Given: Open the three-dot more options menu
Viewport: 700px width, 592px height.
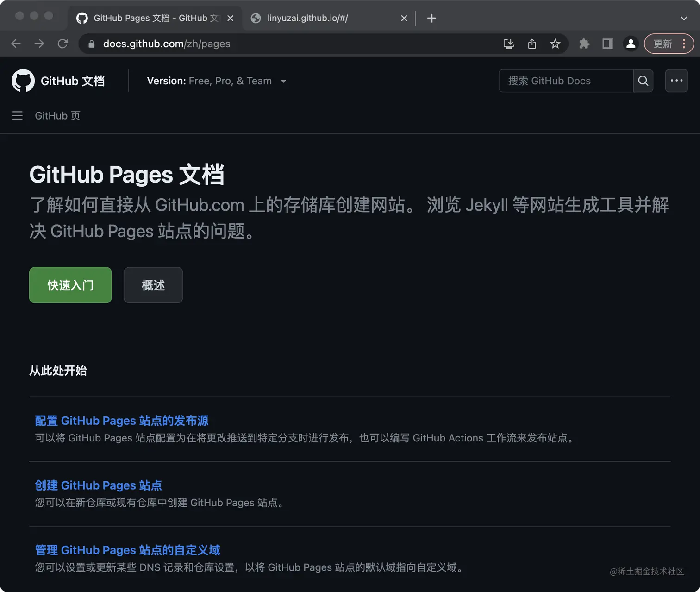Looking at the screenshot, I should pyautogui.click(x=676, y=81).
